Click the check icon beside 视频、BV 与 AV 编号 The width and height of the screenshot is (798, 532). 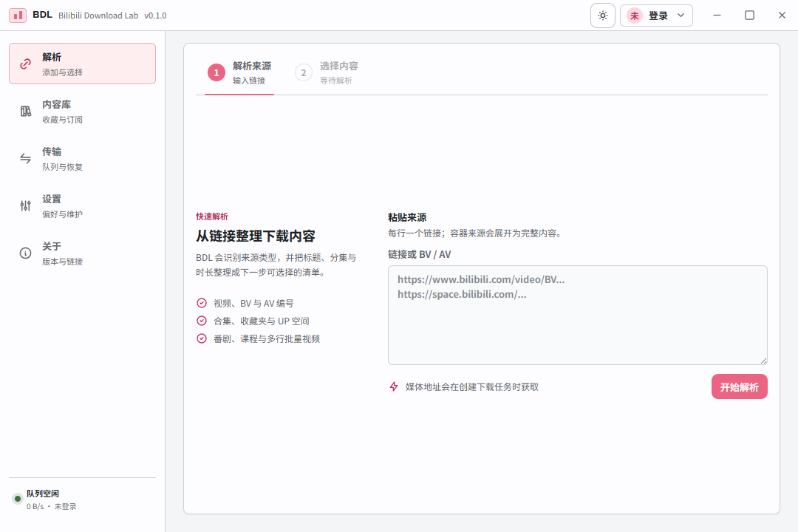(x=202, y=303)
